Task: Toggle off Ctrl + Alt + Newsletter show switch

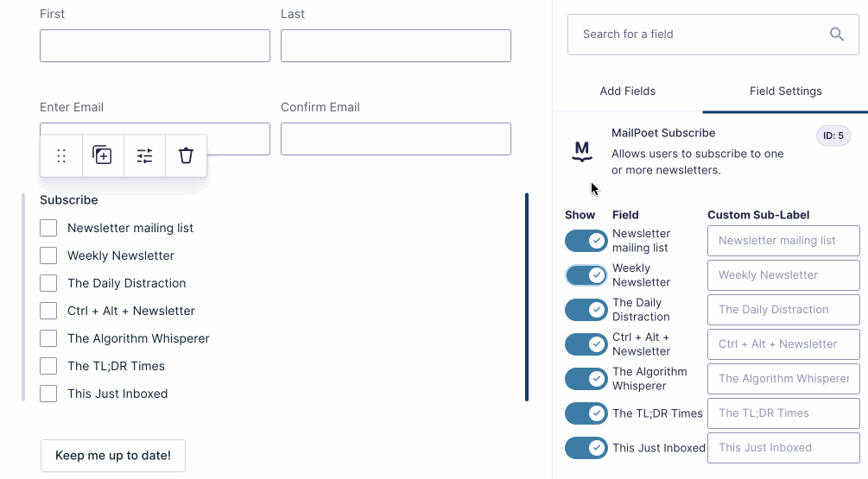Action: click(586, 344)
